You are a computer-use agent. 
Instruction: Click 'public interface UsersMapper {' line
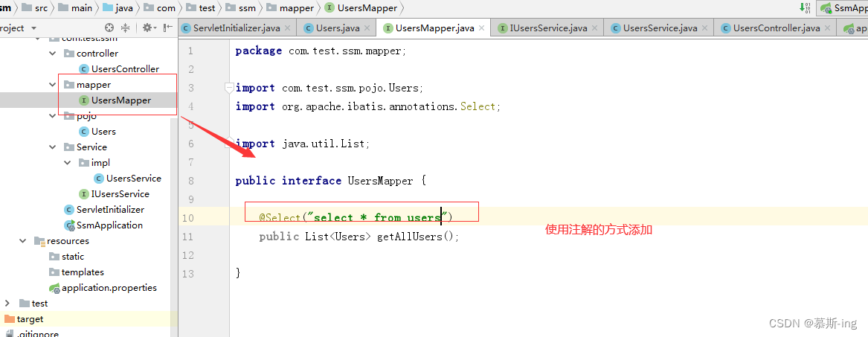point(330,180)
